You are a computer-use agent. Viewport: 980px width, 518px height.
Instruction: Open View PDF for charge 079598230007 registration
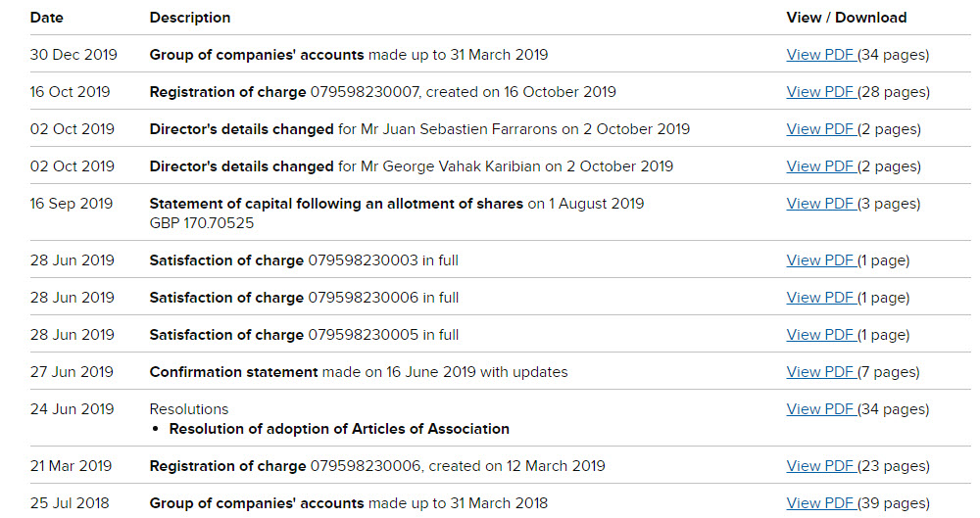click(820, 92)
